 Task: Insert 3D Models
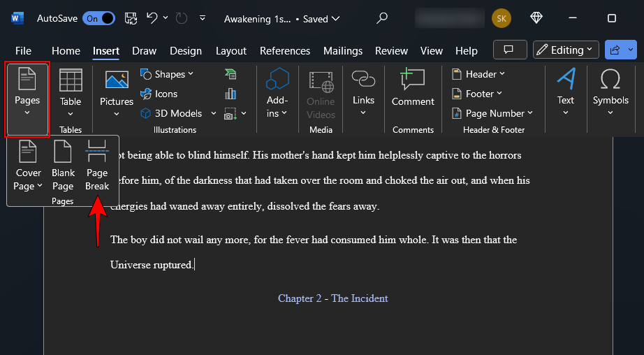click(171, 113)
